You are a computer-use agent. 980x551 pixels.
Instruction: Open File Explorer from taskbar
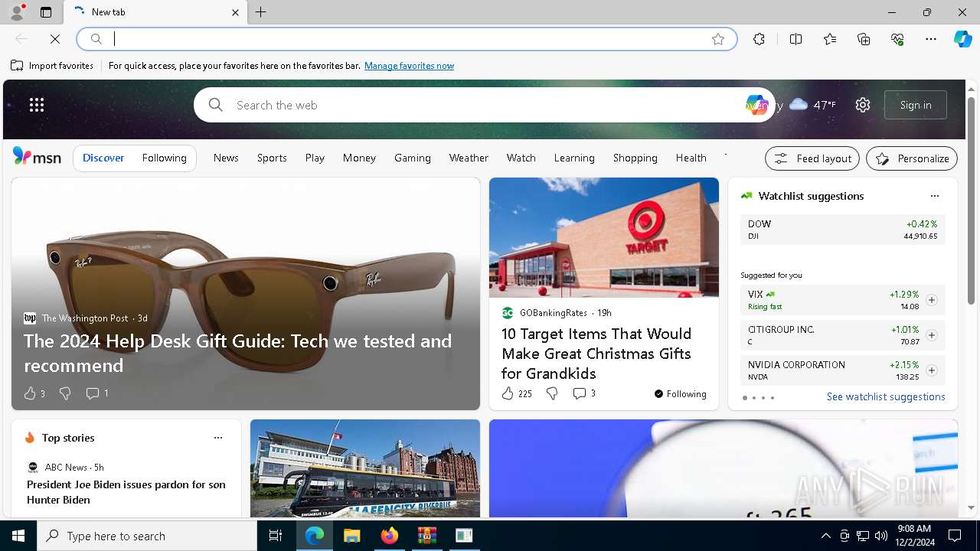tap(351, 536)
